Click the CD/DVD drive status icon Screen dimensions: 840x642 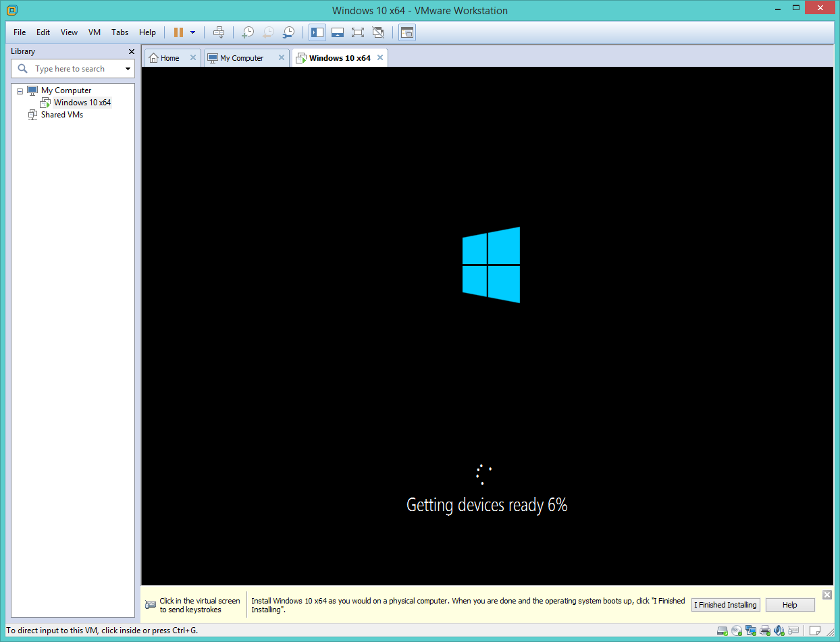pyautogui.click(x=737, y=631)
